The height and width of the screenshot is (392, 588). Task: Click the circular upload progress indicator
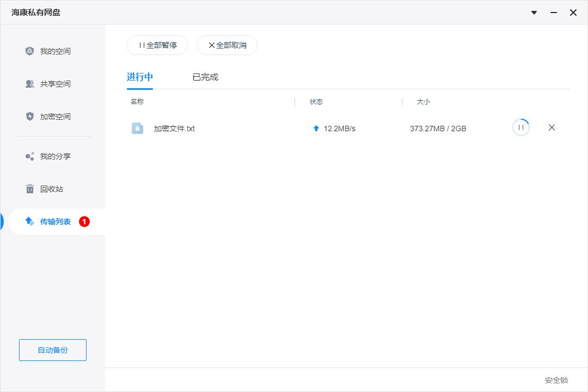[x=521, y=127]
